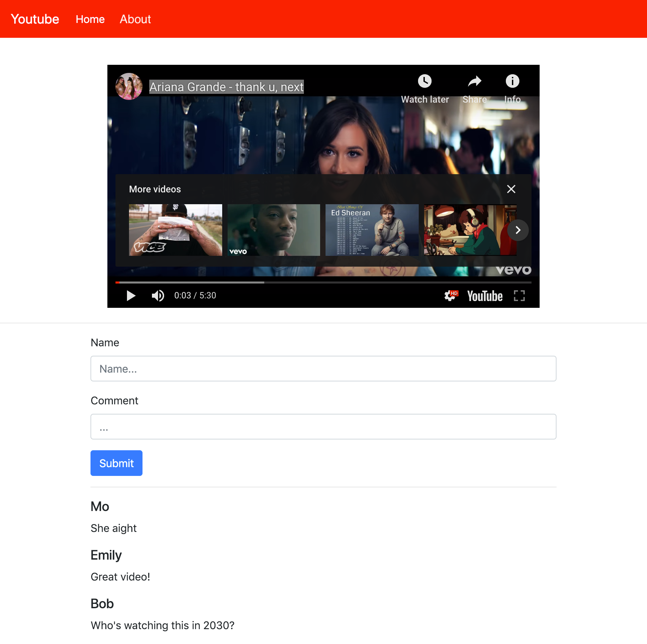Viewport: 647px width, 644px height.
Task: Click the Comment field label
Action: coord(114,401)
